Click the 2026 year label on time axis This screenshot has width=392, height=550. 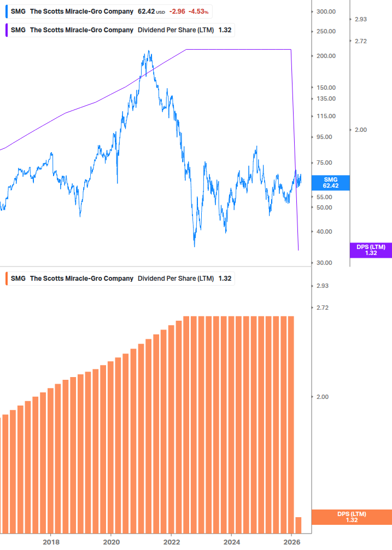292,542
